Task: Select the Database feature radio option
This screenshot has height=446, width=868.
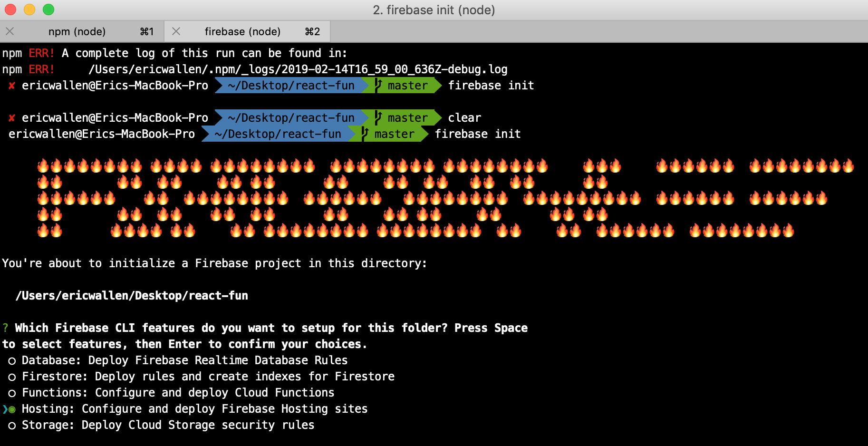Action: (12, 361)
